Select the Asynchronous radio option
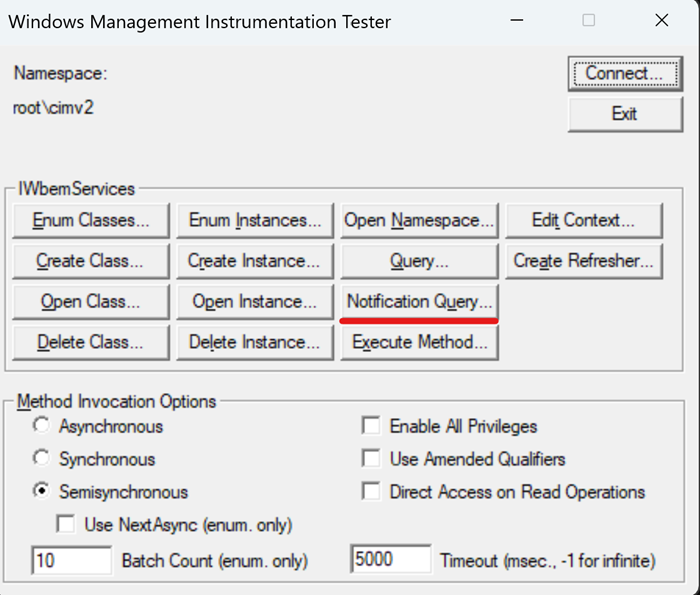Screen dimensions: 700x595 (x=42, y=425)
